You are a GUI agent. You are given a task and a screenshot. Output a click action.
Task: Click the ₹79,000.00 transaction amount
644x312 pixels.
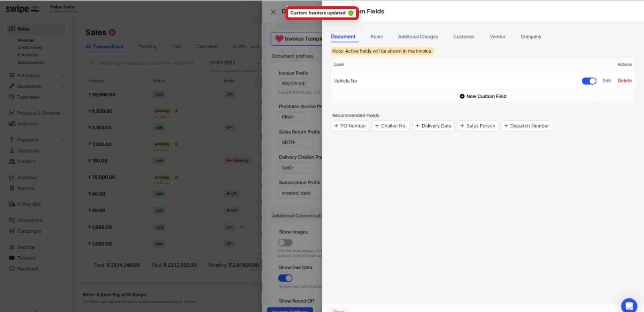102,177
